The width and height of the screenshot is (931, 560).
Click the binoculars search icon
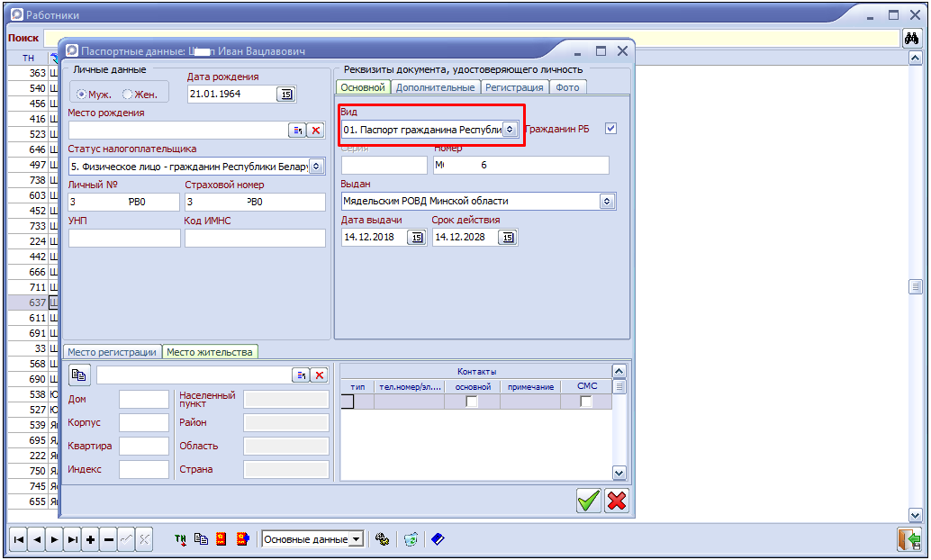(911, 39)
